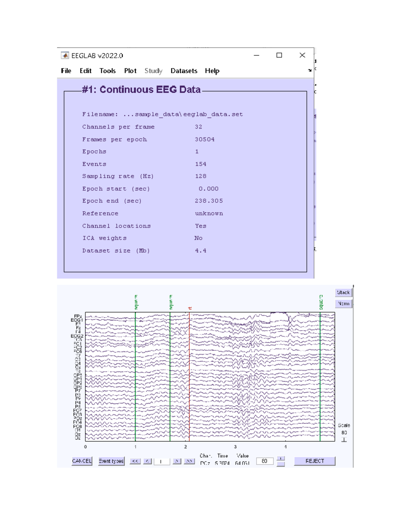Jump forward a full page with >> button
Viewport: 411px width, 532px height.
pos(189,461)
